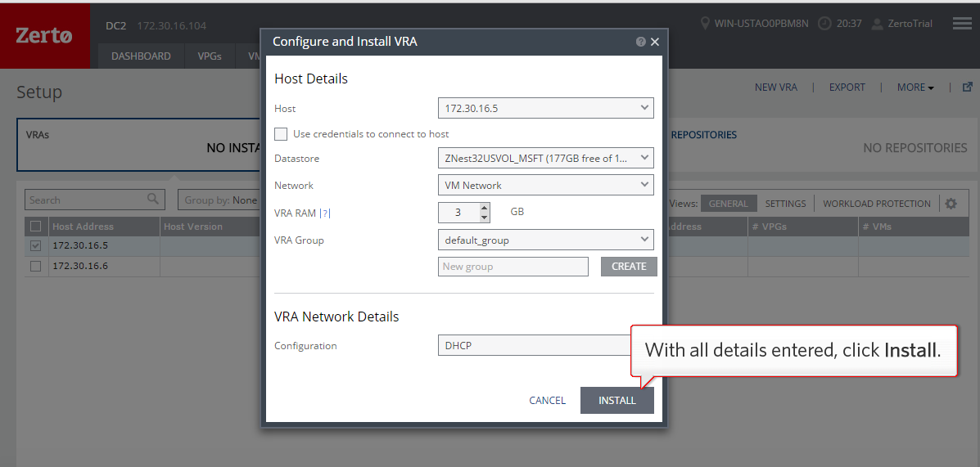Increase VRA RAM with the up arrow
This screenshot has width=980, height=467.
coord(484,208)
